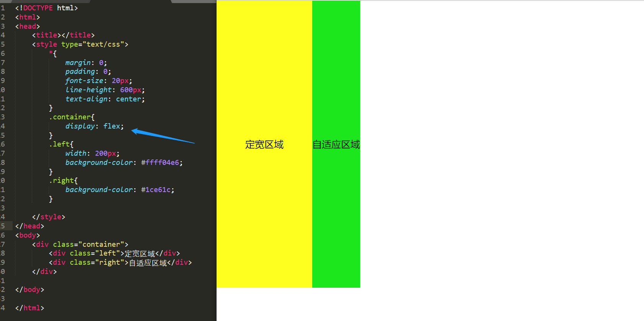Click the background-color: #ffff04e6; line

(x=124, y=163)
